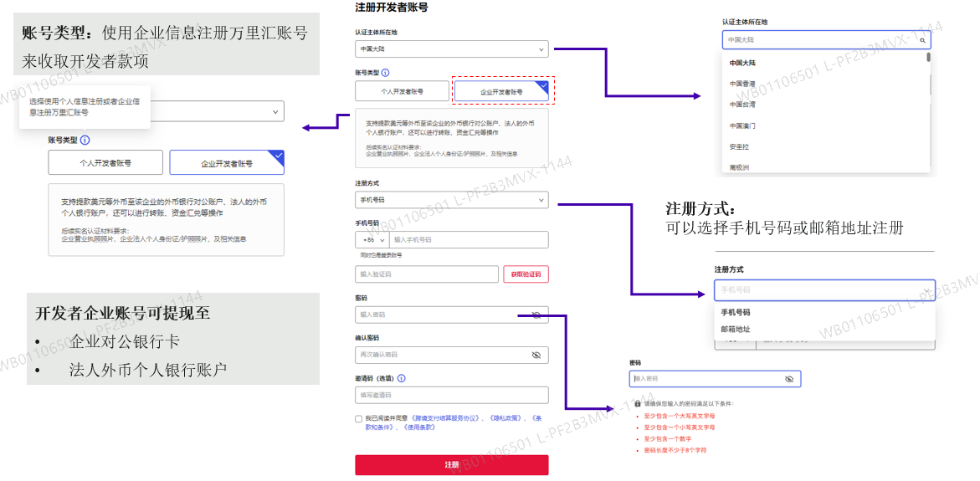Choose 中国香港 from the location list
This screenshot has width=980, height=481.
point(742,83)
